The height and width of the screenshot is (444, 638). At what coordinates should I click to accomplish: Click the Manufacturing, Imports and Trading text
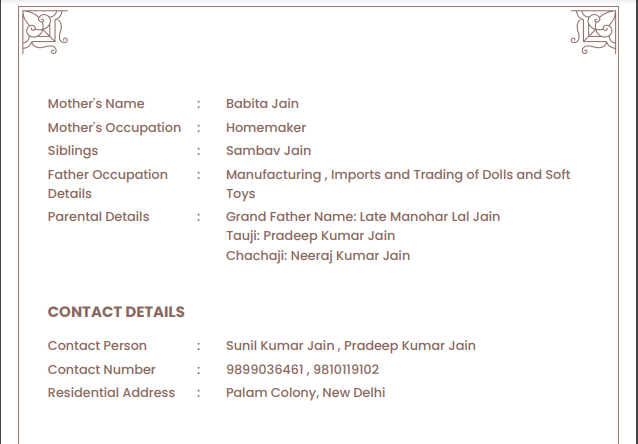[398, 175]
